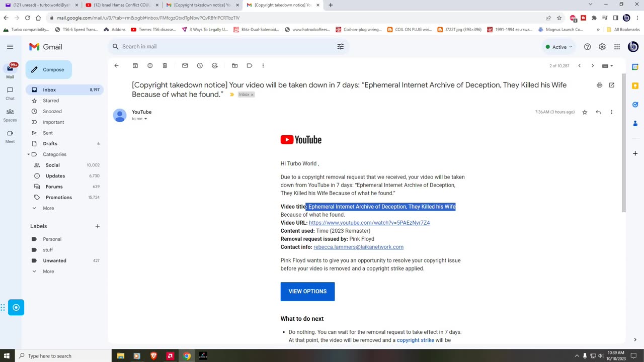Open Gmail settings gear
This screenshot has height=362, width=644.
tap(602, 47)
